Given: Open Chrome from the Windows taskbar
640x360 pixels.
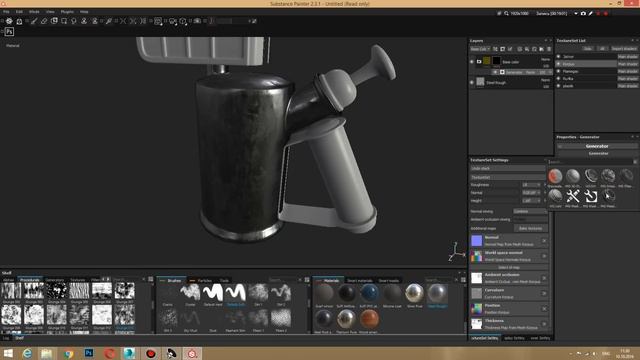Looking at the screenshot, I should point(68,353).
